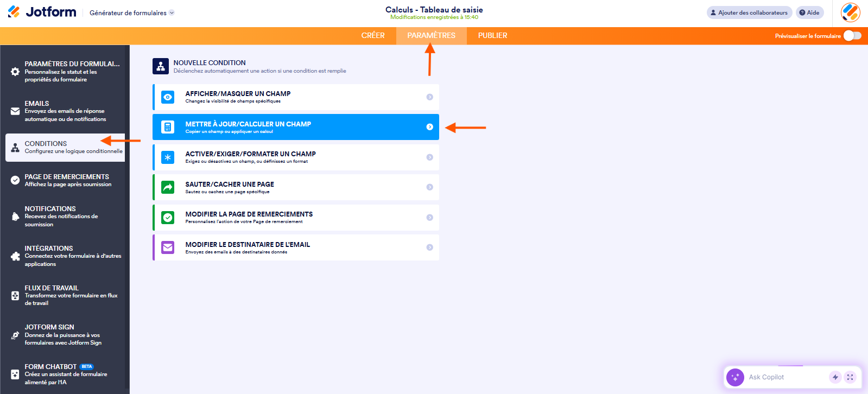
Task: Click the green arrow Sauter/Cacher une page icon
Action: click(168, 187)
